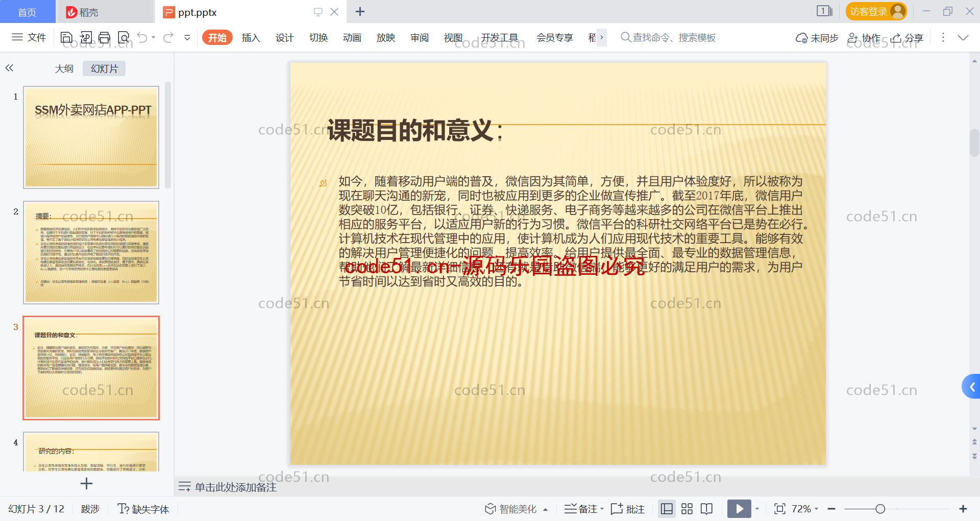The width and height of the screenshot is (980, 521).
Task: Switch to the 开始 ribbon tab
Action: pos(217,37)
